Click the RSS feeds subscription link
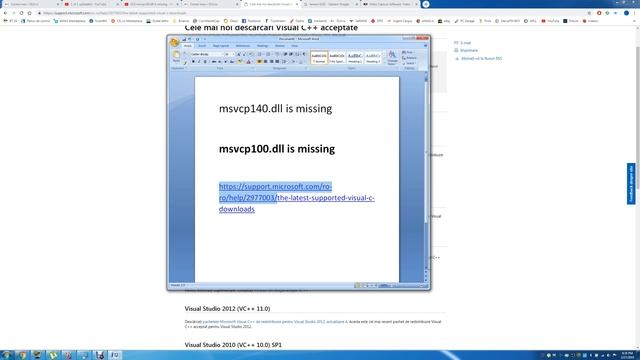This screenshot has width=640, height=360. tap(481, 58)
